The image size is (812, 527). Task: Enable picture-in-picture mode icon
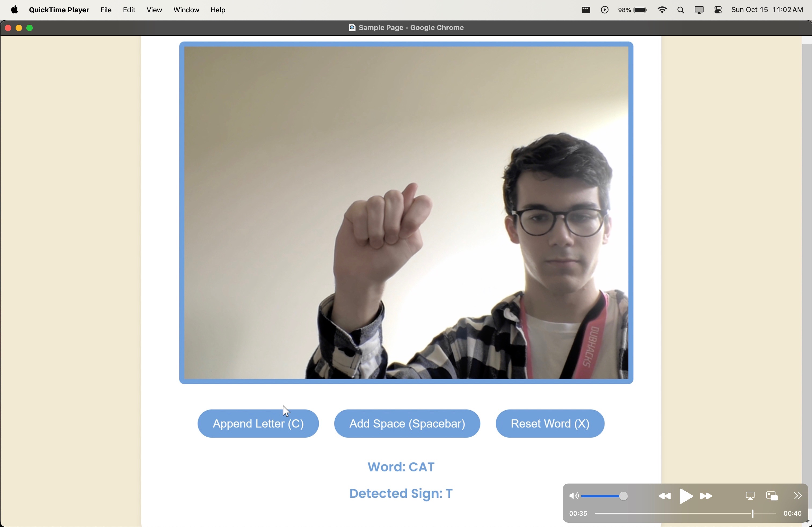pyautogui.click(x=772, y=496)
